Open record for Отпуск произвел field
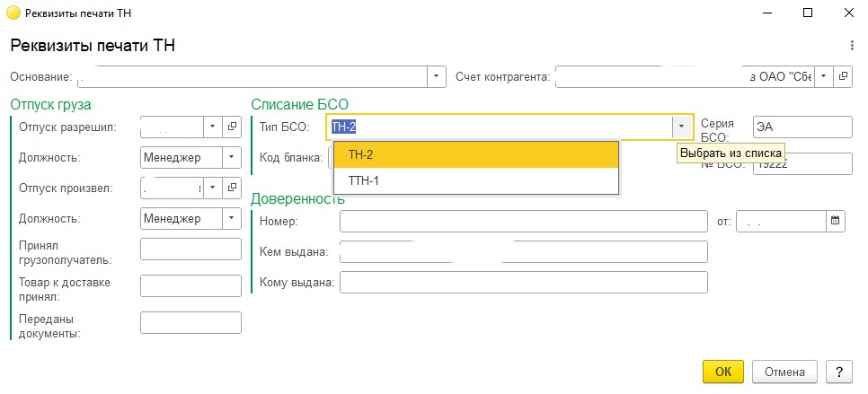868x394 pixels. coord(232,188)
